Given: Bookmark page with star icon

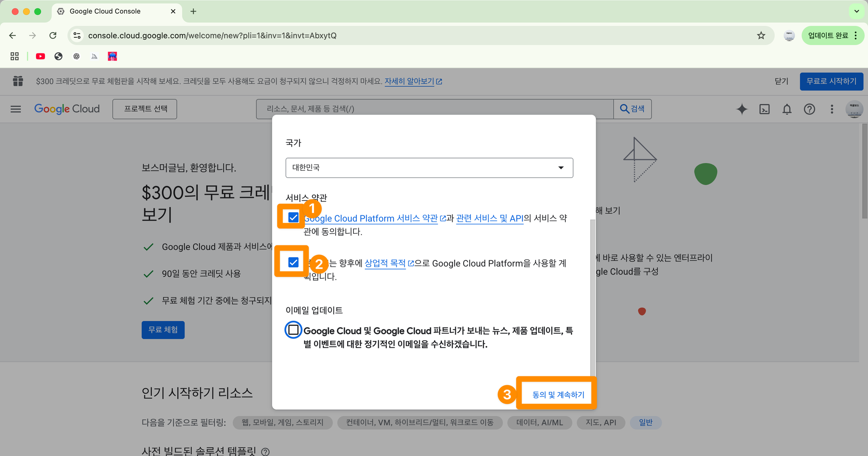Looking at the screenshot, I should 761,36.
